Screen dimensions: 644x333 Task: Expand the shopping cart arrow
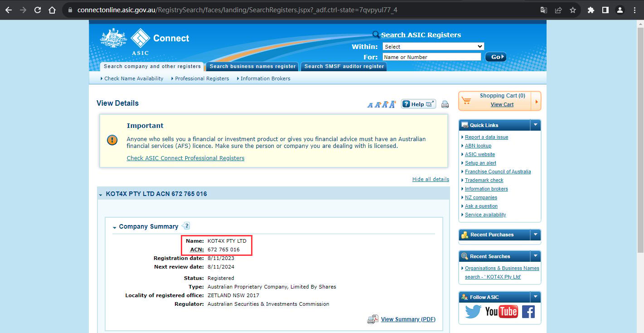[536, 102]
